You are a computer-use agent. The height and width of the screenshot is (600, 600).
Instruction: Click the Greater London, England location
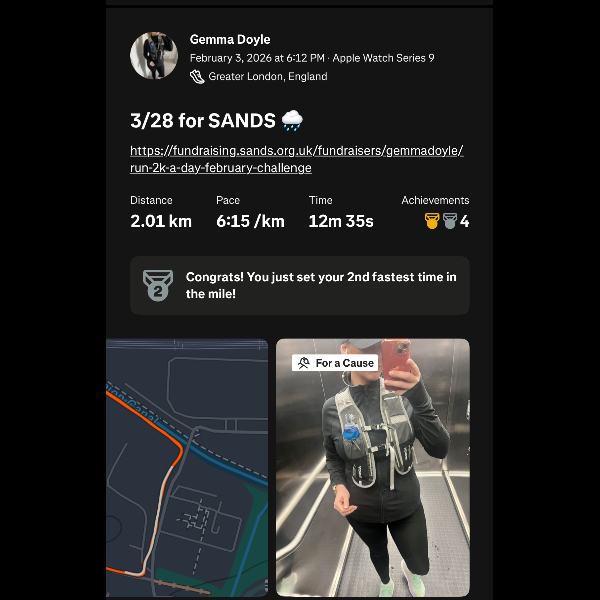tap(268, 77)
